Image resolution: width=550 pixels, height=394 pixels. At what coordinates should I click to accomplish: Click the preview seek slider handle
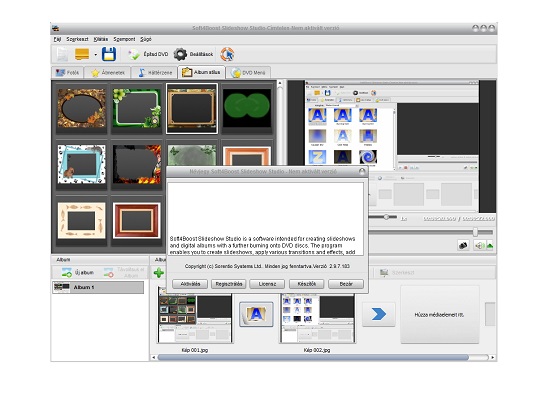click(x=475, y=232)
